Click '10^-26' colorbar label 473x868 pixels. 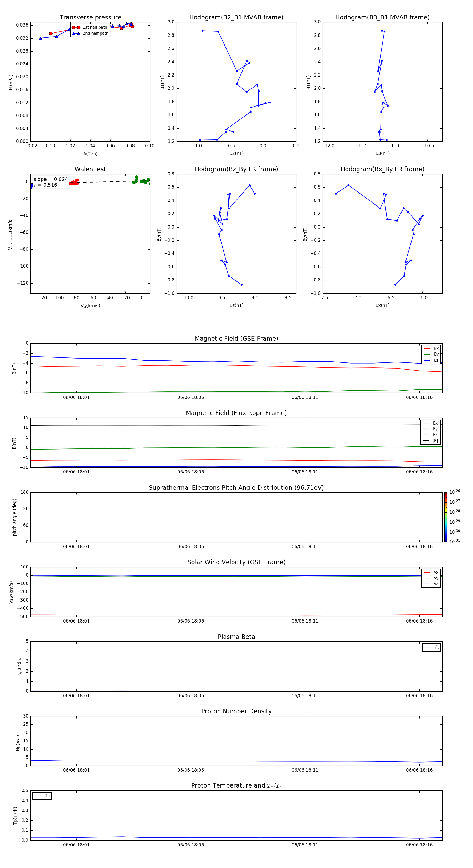click(x=455, y=492)
